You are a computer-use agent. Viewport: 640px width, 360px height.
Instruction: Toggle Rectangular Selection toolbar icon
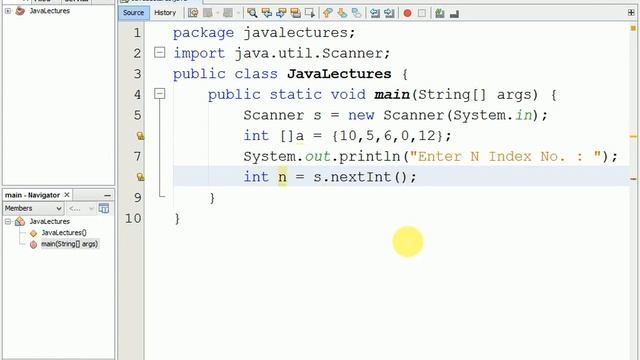click(x=310, y=13)
